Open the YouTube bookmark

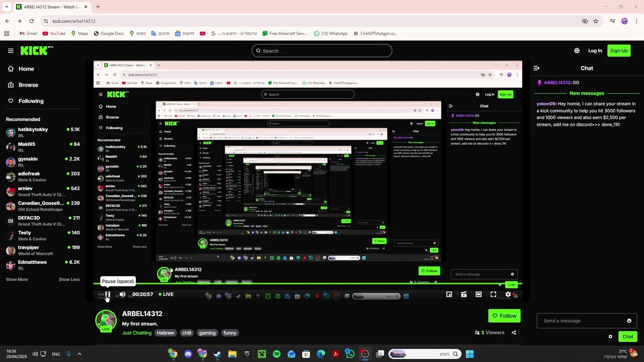click(54, 34)
